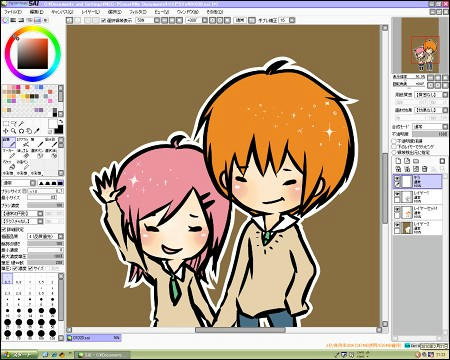The height and width of the screenshot is (360, 450).
Task: Select the eyedropper color picker tool
Action: [x=37, y=131]
